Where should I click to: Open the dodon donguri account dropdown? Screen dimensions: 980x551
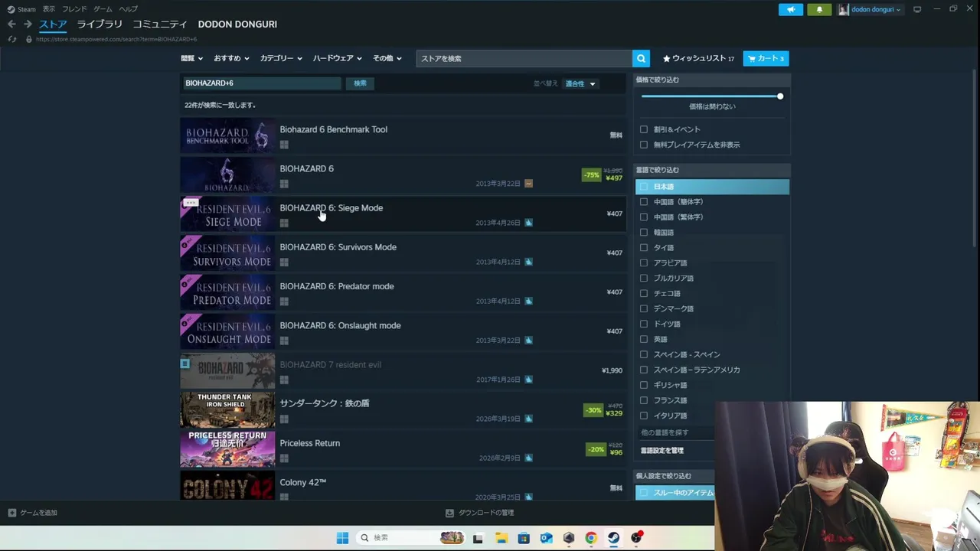click(x=869, y=9)
